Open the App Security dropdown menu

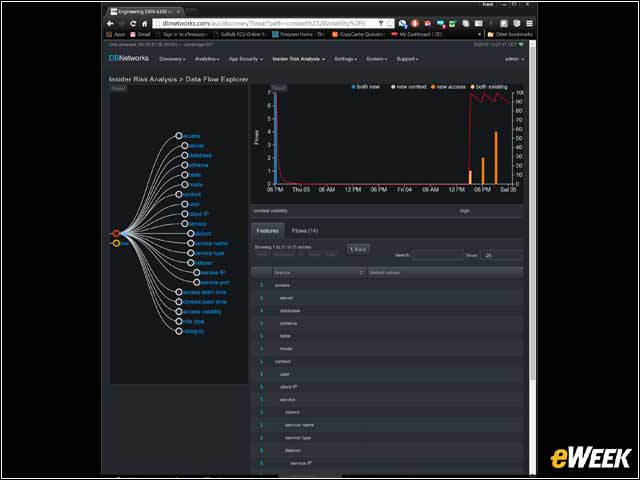point(246,59)
